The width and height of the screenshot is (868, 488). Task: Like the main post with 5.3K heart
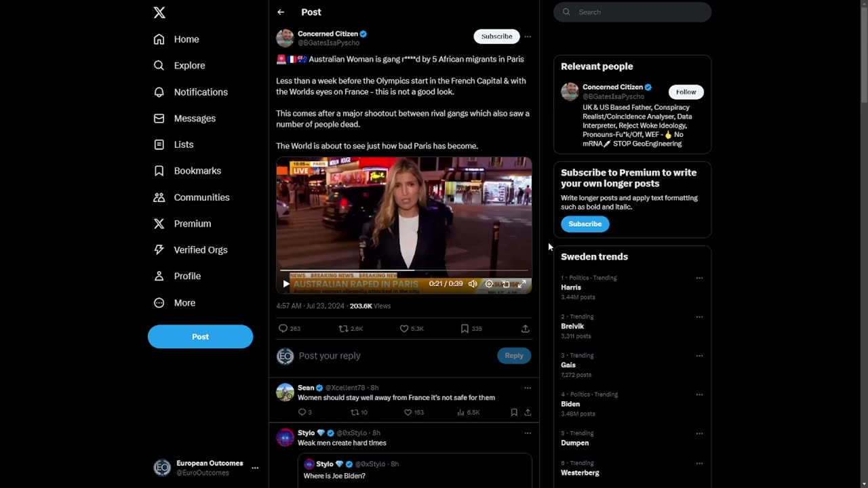pyautogui.click(x=404, y=329)
